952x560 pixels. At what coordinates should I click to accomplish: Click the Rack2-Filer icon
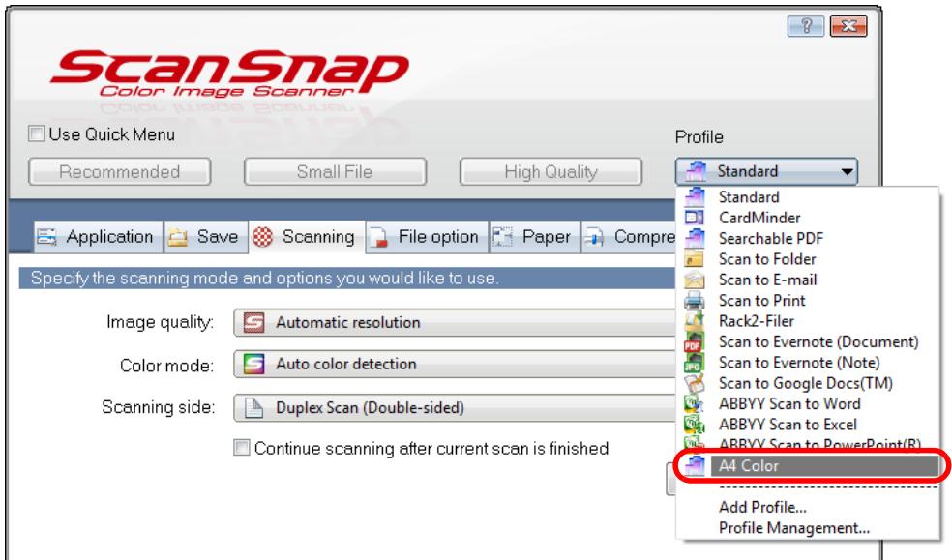[x=695, y=320]
